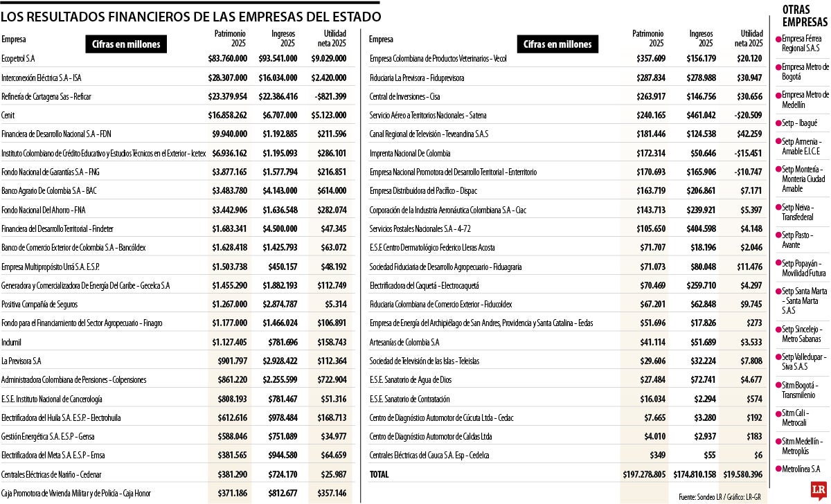Click the total patrimonio $197.278.805
Image resolution: width=831 pixels, height=504 pixels.
coord(644,474)
